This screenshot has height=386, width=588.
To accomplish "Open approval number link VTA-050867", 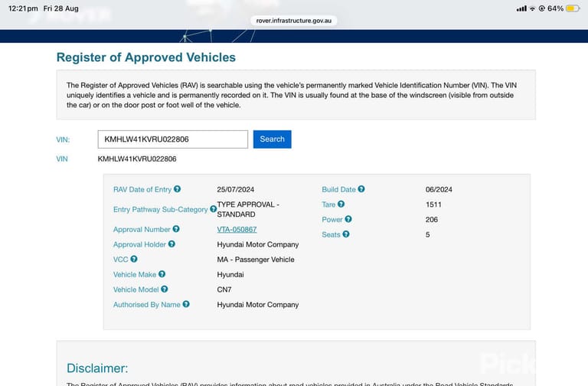I will pos(237,229).
